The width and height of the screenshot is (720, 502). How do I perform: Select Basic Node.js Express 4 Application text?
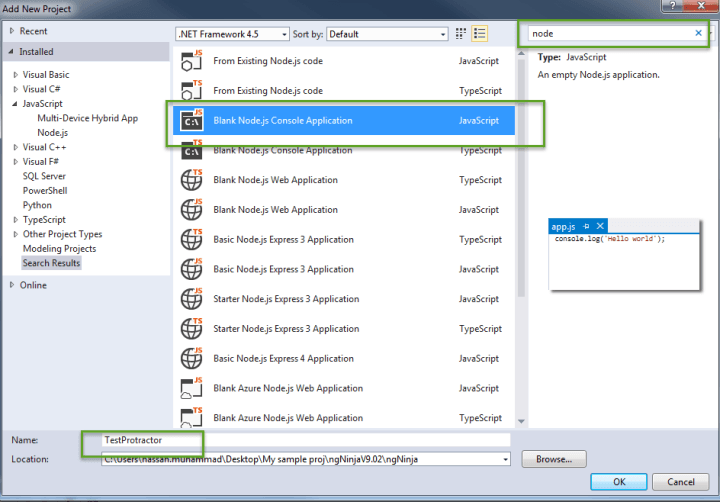pyautogui.click(x=283, y=359)
